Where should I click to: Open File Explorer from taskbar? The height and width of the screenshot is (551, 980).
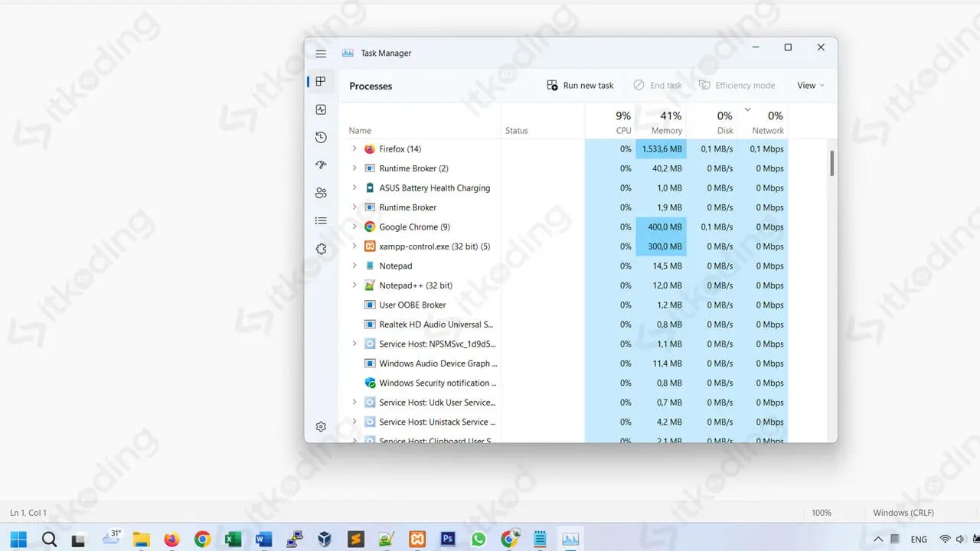141,540
